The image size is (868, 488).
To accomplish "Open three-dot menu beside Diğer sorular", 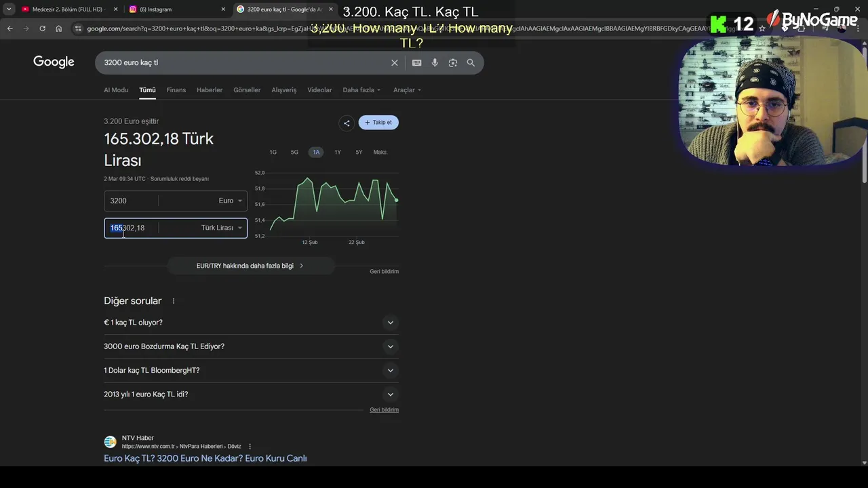I will [173, 301].
